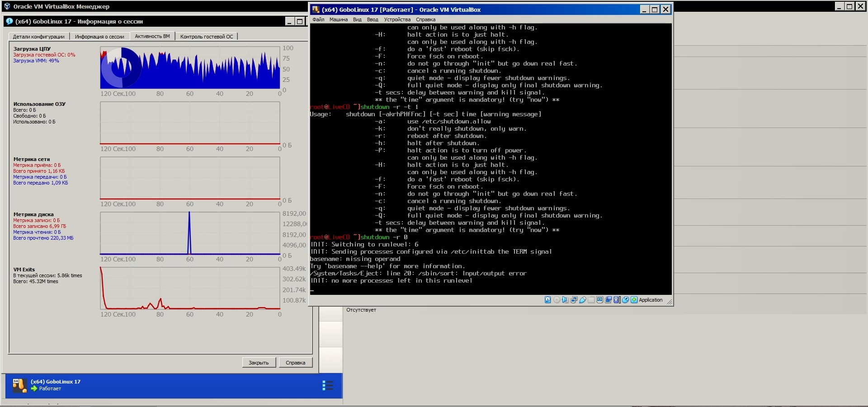This screenshot has width=868, height=407.
Task: Click the hard disk activity indicator icon
Action: click(x=547, y=300)
